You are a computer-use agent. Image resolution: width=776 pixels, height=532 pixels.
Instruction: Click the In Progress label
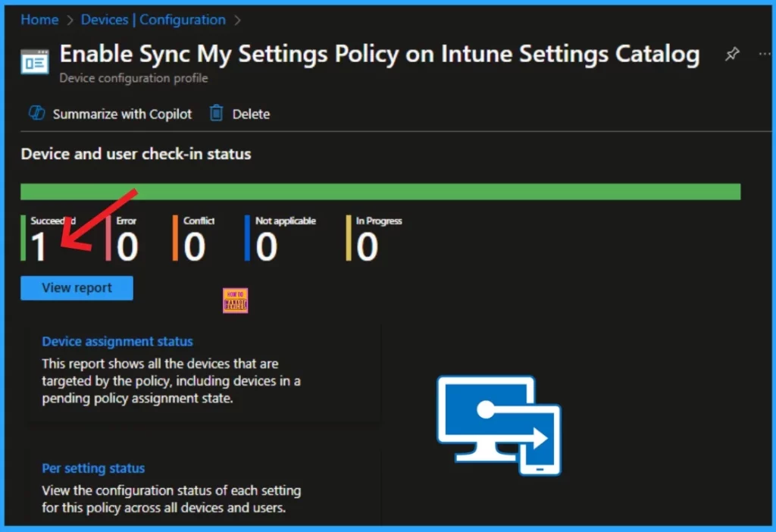point(379,221)
